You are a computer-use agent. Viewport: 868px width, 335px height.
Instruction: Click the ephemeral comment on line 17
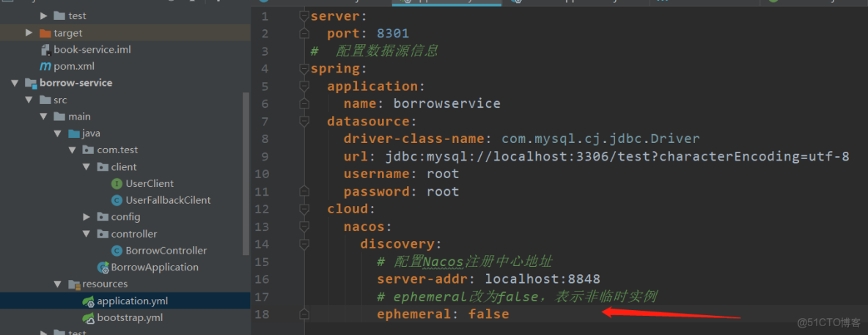click(x=517, y=297)
